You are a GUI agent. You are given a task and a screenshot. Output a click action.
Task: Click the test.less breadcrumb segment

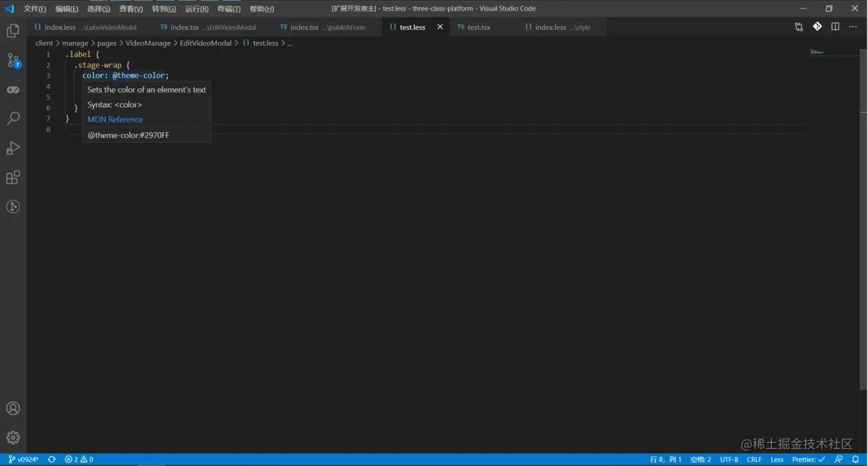point(260,43)
